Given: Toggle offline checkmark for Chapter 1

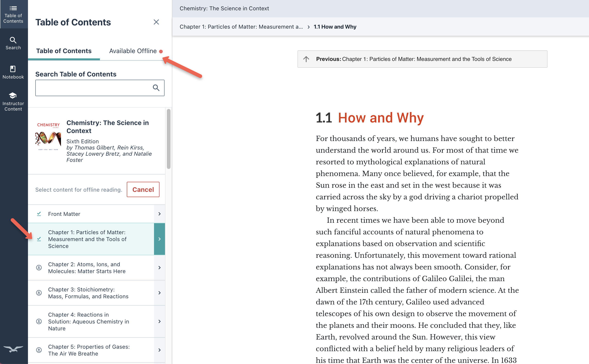Looking at the screenshot, I should (x=39, y=239).
